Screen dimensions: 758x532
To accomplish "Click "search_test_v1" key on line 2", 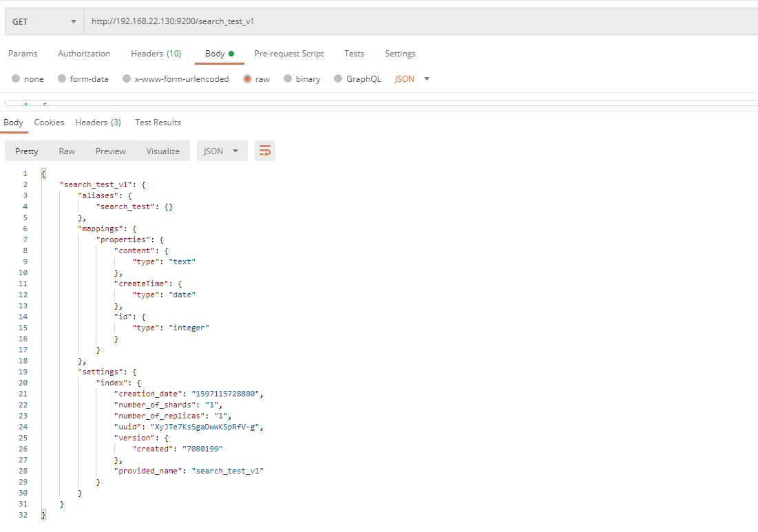I will tap(96, 184).
